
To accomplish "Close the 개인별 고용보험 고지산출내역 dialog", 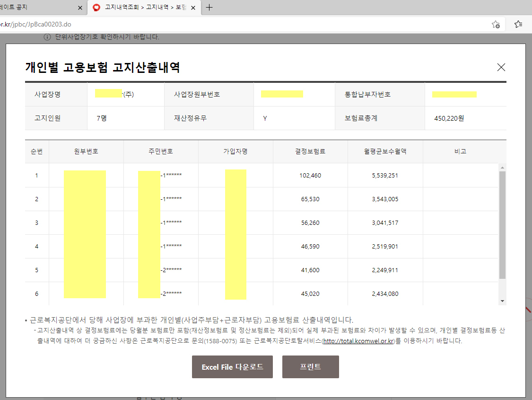I will click(x=501, y=67).
